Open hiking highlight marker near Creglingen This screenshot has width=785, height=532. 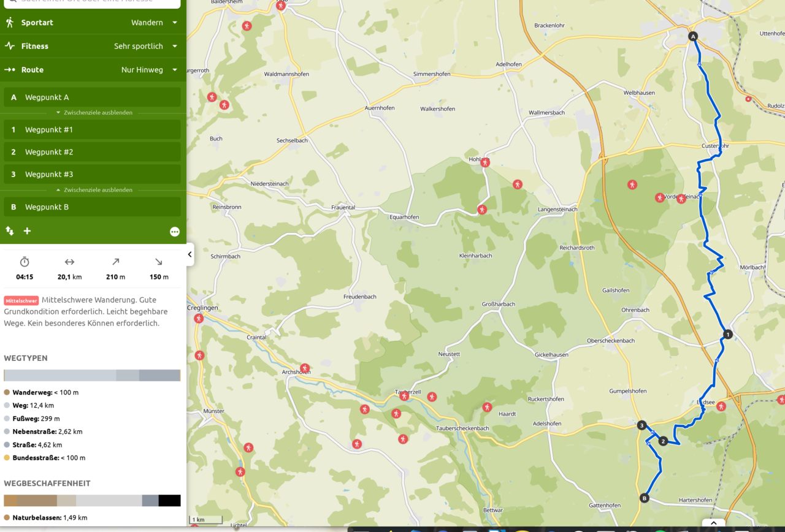point(199,319)
